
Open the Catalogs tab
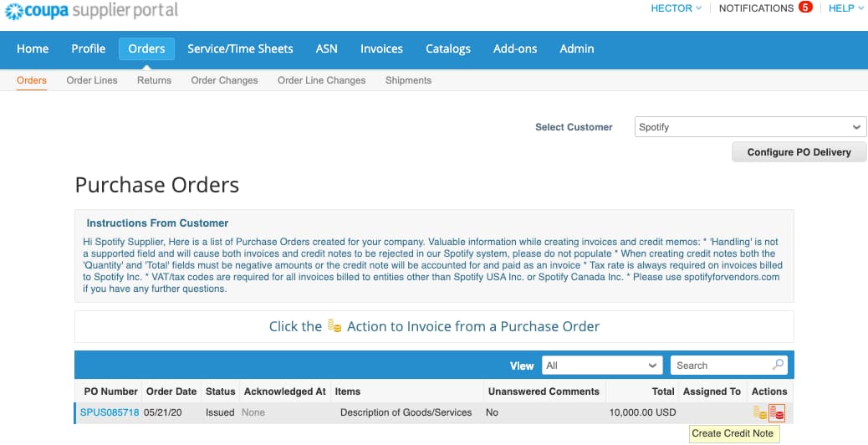(x=448, y=49)
